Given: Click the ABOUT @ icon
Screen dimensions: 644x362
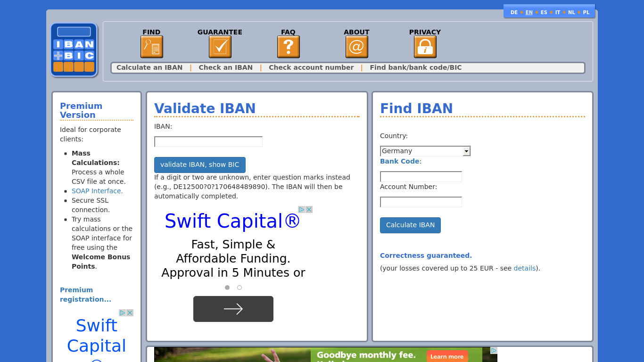Looking at the screenshot, I should coord(356,46).
